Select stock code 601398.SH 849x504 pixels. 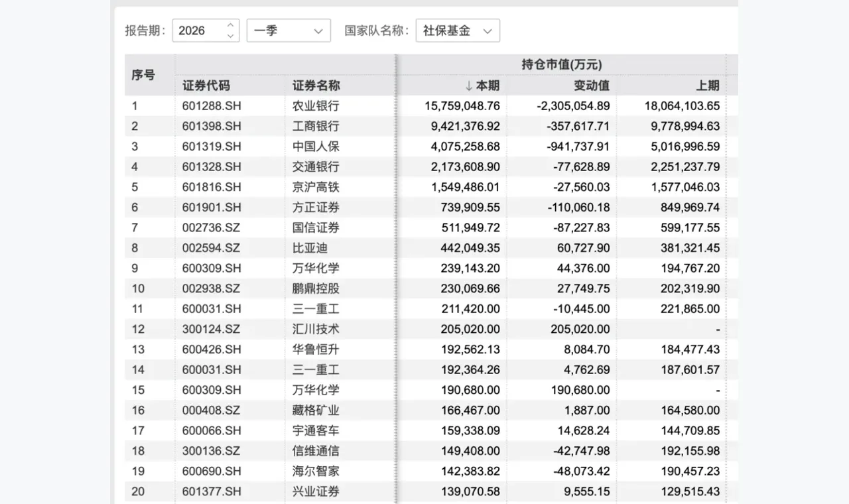click(x=212, y=126)
